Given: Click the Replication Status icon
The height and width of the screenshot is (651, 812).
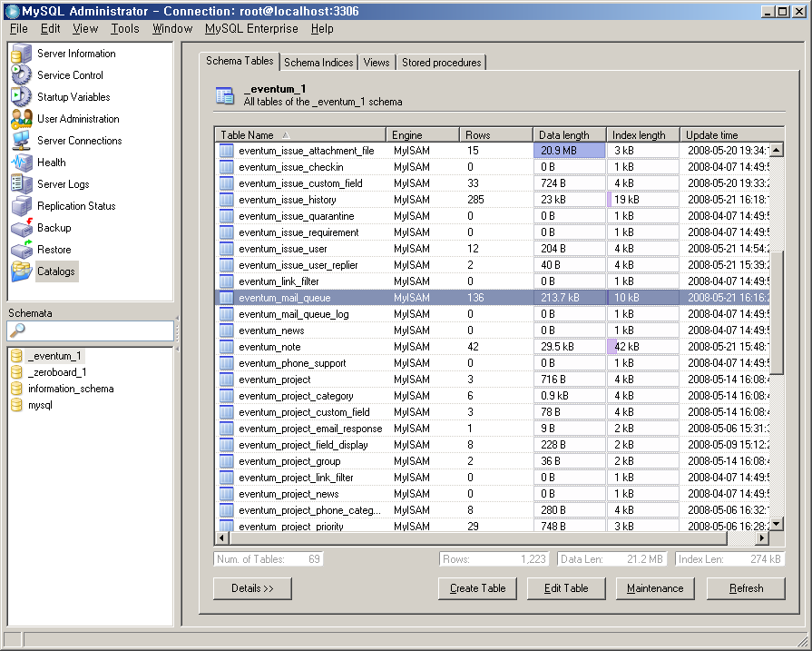Looking at the screenshot, I should 21,206.
